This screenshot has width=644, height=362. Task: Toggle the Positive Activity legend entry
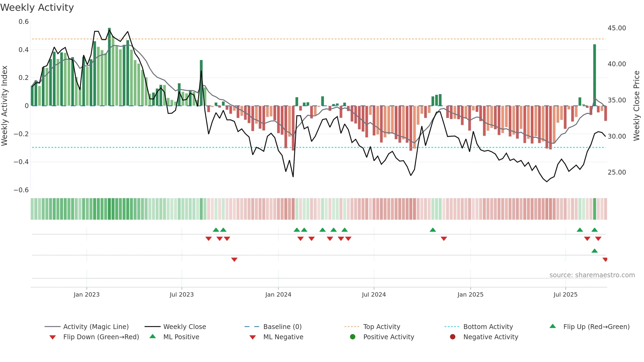point(382,337)
